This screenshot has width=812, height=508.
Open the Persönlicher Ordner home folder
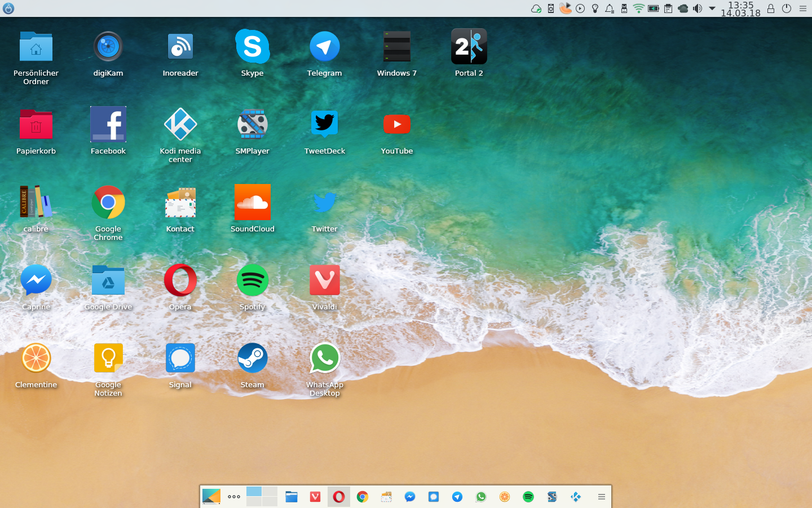[x=36, y=47]
